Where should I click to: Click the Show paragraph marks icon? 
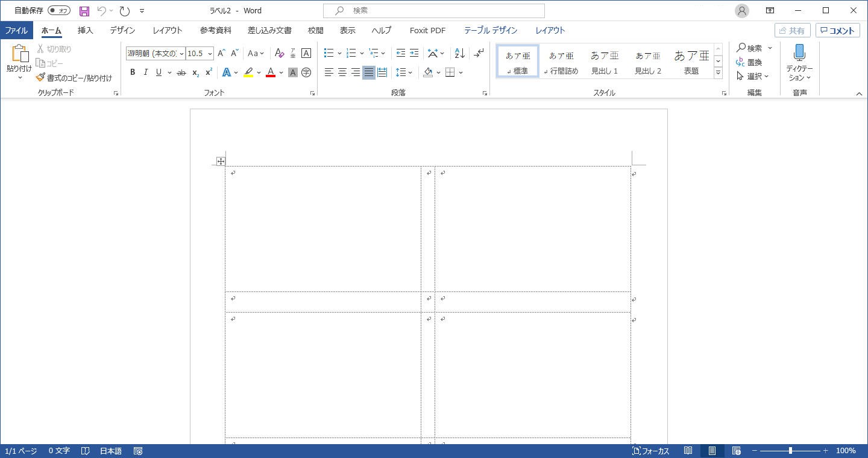pos(479,53)
